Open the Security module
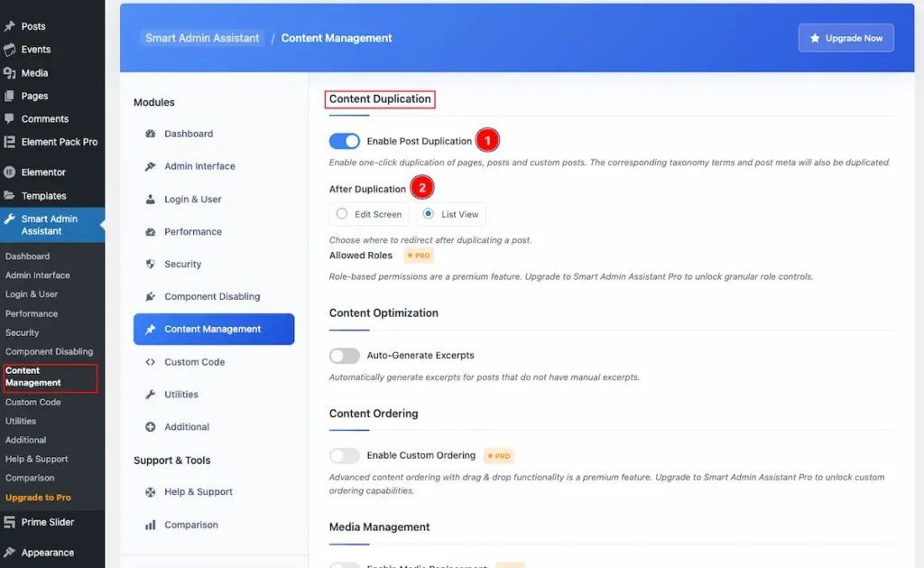924x568 pixels. [214, 265]
